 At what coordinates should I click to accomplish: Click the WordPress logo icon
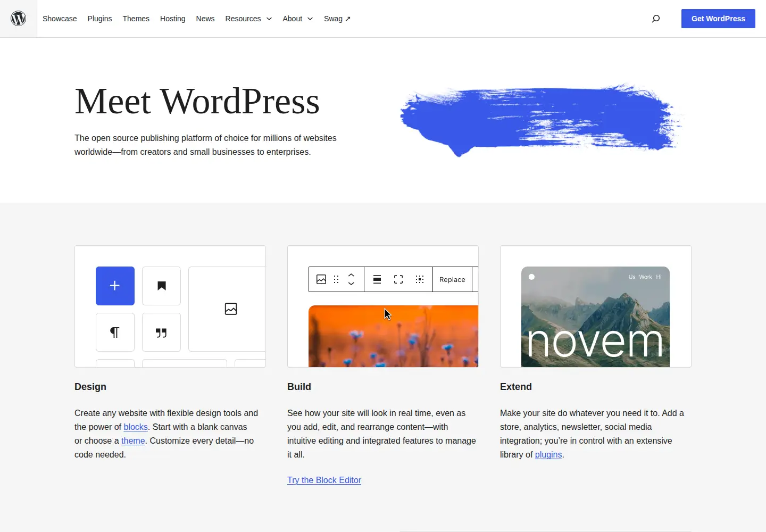19,19
